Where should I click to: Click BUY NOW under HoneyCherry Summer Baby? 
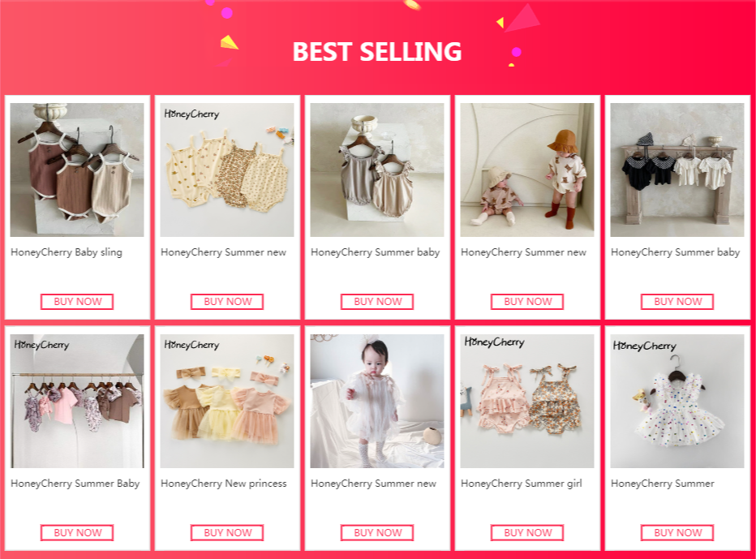[77, 532]
